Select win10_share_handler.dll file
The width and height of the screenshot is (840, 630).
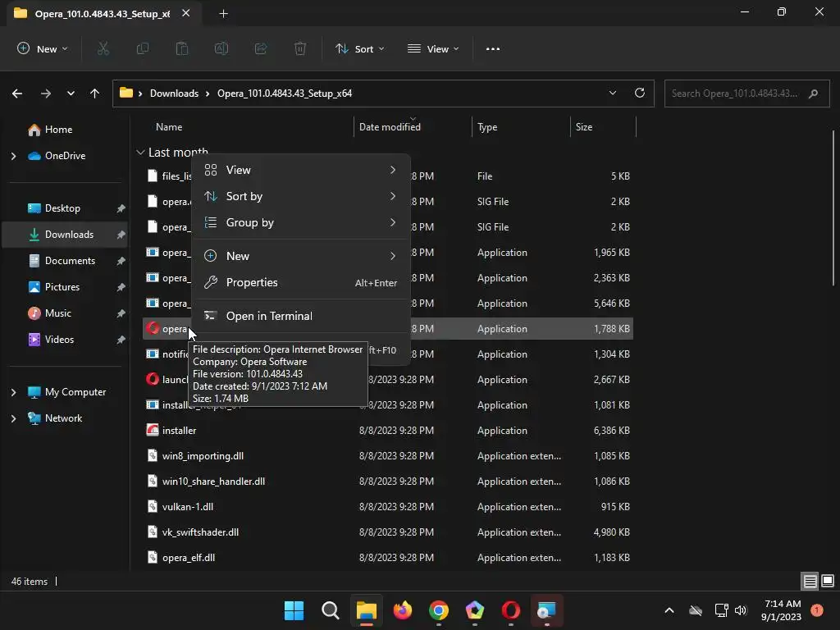point(388,482)
